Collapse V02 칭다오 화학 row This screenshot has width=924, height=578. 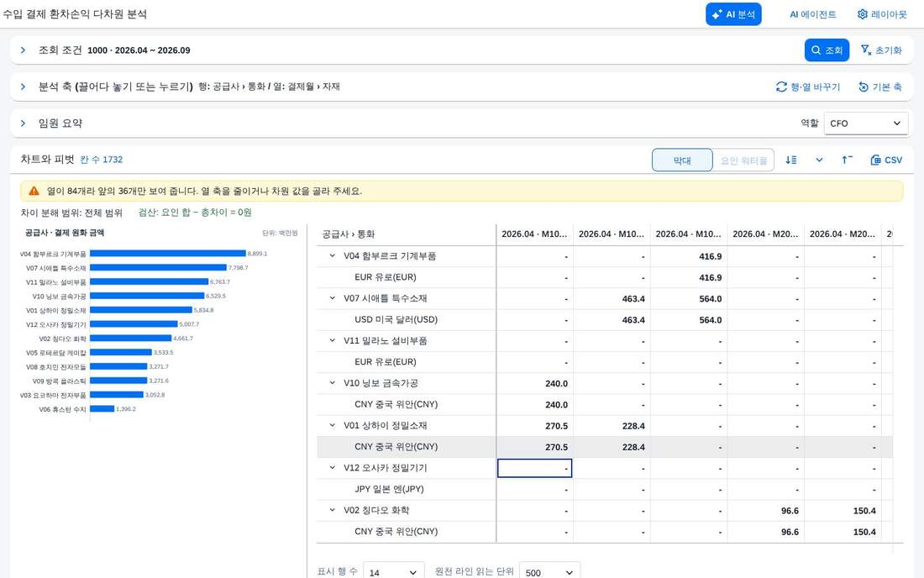tap(332, 510)
